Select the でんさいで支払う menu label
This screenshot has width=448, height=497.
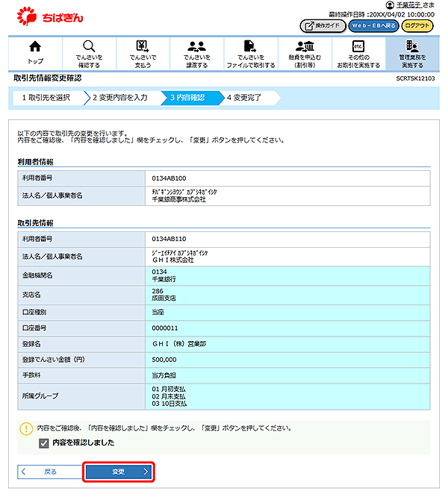click(x=143, y=61)
